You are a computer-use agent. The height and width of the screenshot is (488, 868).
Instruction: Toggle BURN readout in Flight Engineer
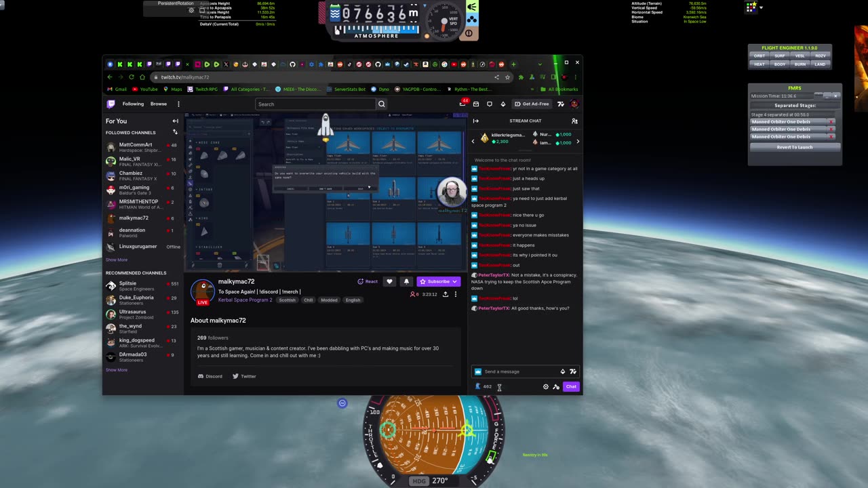pos(800,64)
